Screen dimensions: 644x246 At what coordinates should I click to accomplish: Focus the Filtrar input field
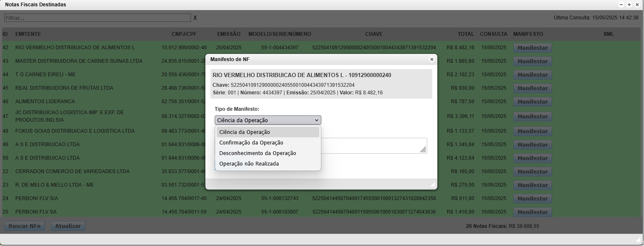click(x=97, y=18)
